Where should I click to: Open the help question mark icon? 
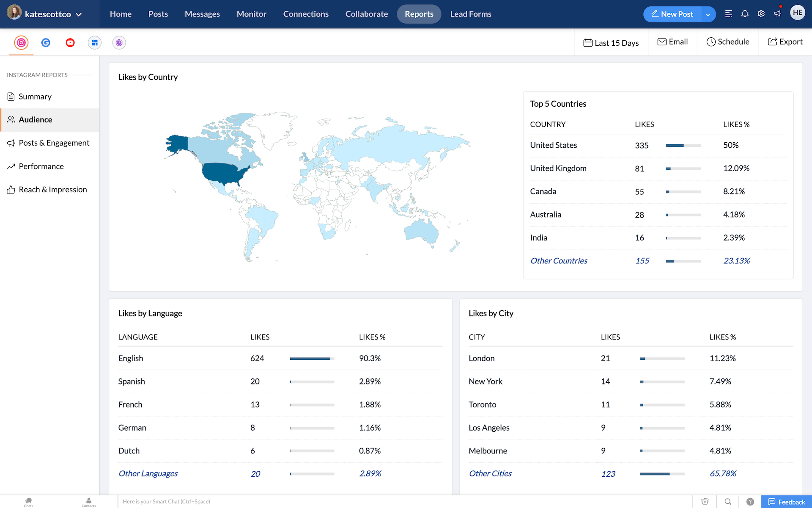coord(750,502)
